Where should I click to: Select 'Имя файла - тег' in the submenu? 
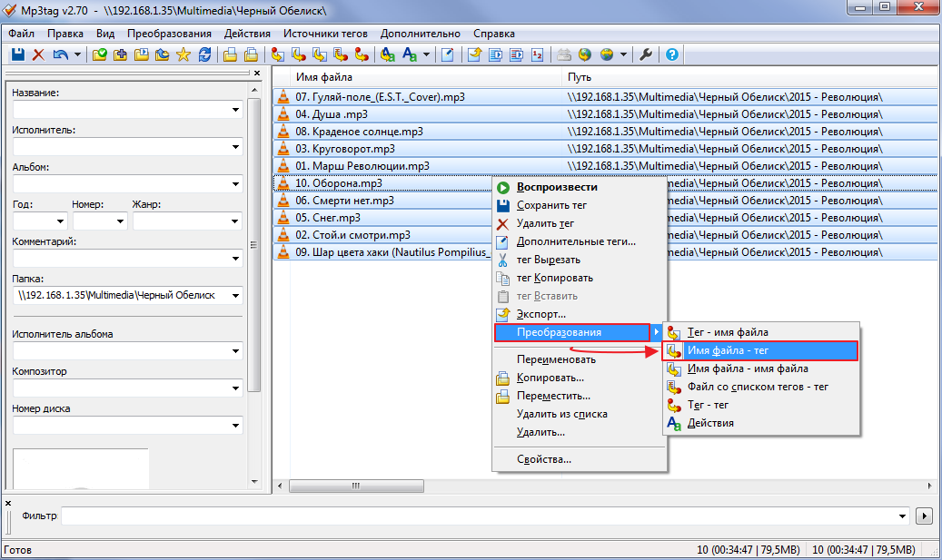[760, 350]
